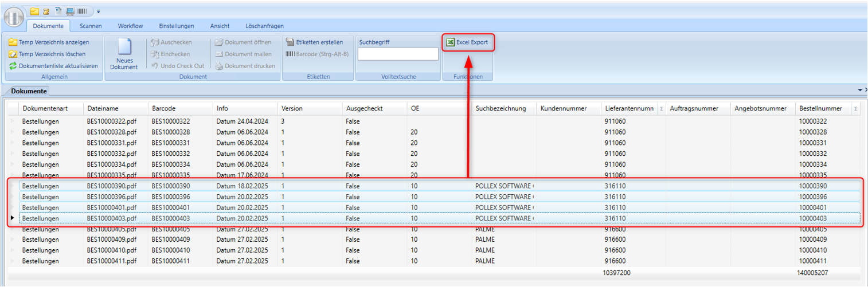Click the sum symbol in Bestellnummer column
This screenshot has height=287, width=868.
[x=855, y=108]
